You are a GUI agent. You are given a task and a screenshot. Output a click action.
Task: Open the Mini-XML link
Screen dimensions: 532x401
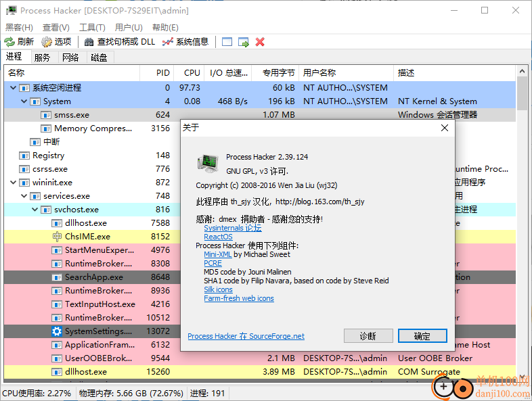(x=218, y=254)
